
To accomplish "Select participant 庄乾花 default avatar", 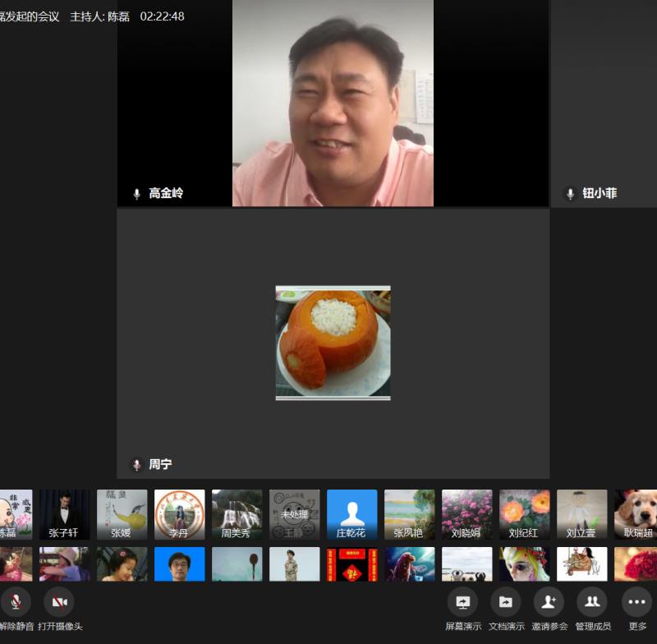I will click(351, 514).
